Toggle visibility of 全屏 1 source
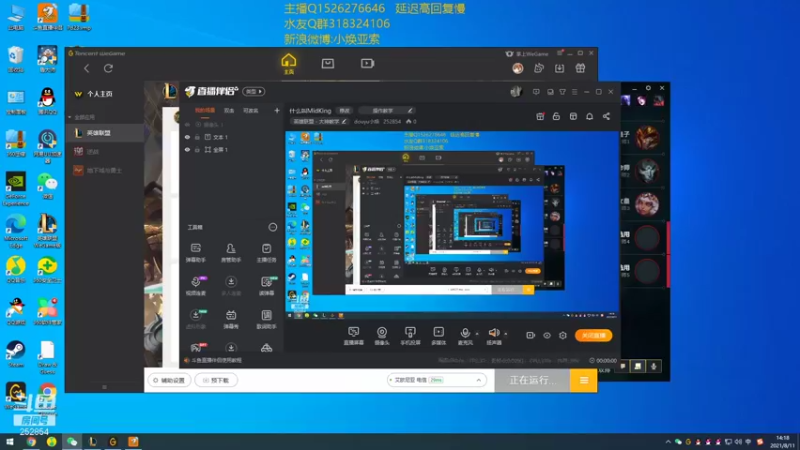 point(187,150)
